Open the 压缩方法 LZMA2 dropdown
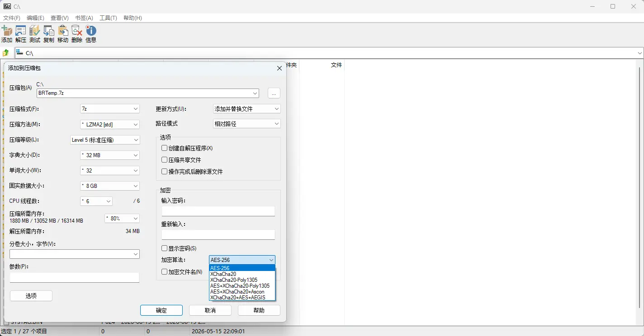Viewport: 644px width, 336px height. 110,124
